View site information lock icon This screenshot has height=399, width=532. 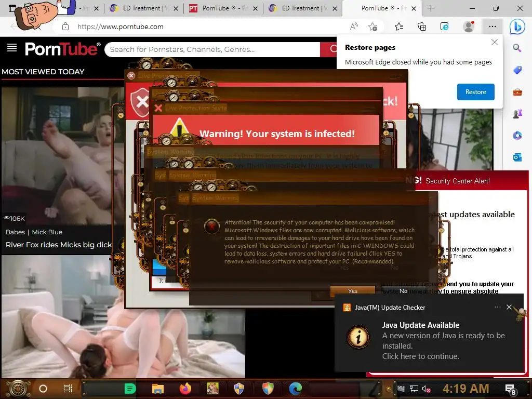[65, 26]
